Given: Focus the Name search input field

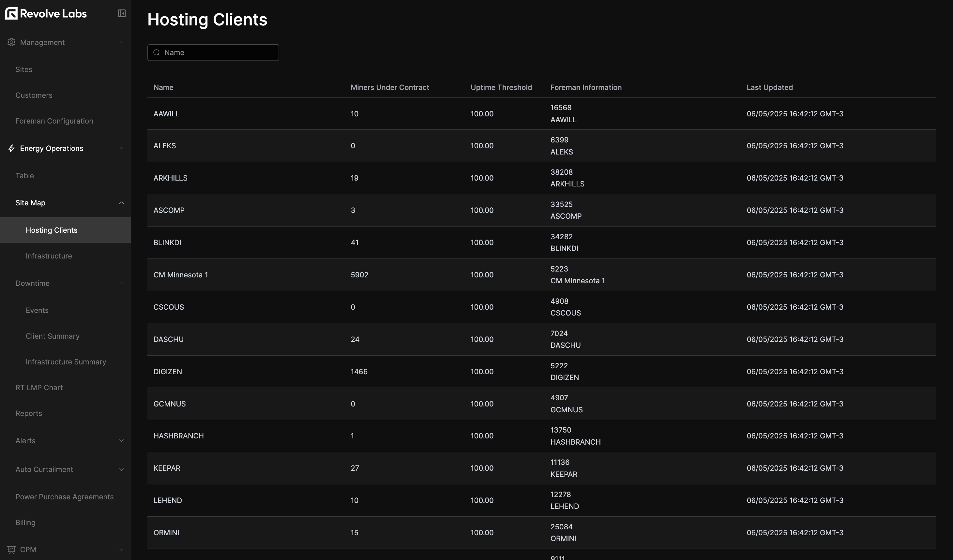Looking at the screenshot, I should pyautogui.click(x=219, y=52).
